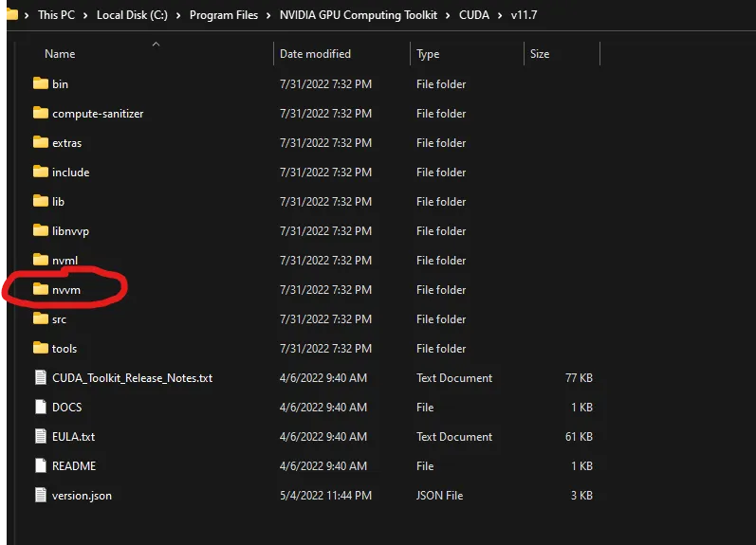Click date modified in include row

click(x=325, y=172)
